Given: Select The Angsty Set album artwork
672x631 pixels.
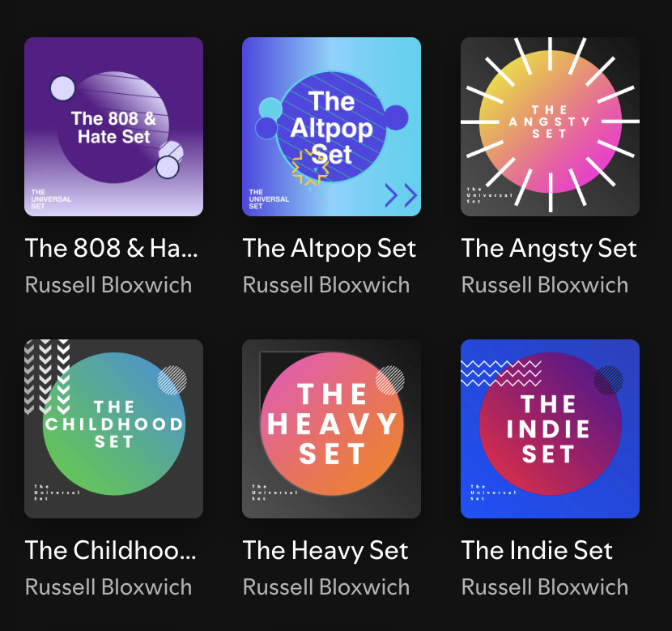Looking at the screenshot, I should click(x=550, y=126).
